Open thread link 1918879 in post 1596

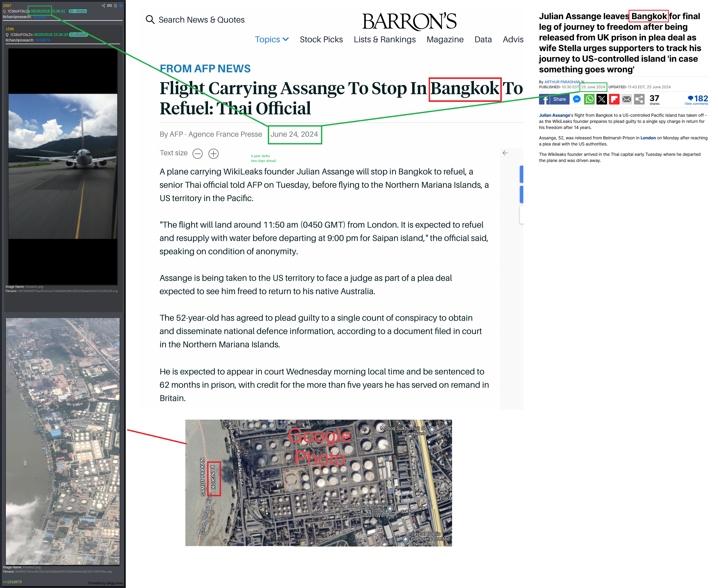[x=43, y=40]
